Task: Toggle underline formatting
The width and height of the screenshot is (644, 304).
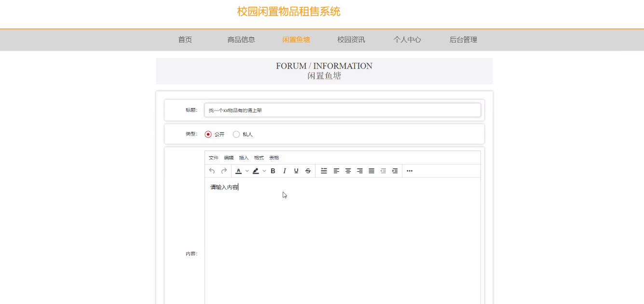Action: pyautogui.click(x=296, y=171)
